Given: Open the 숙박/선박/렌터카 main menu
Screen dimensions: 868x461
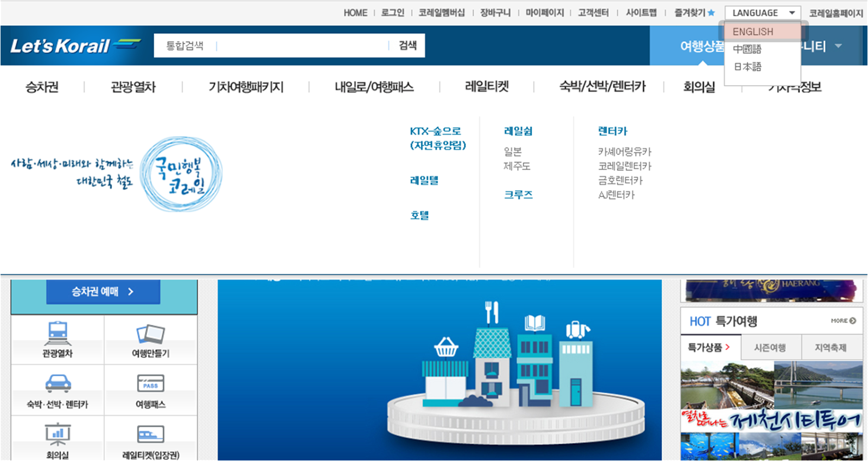Looking at the screenshot, I should [x=602, y=87].
